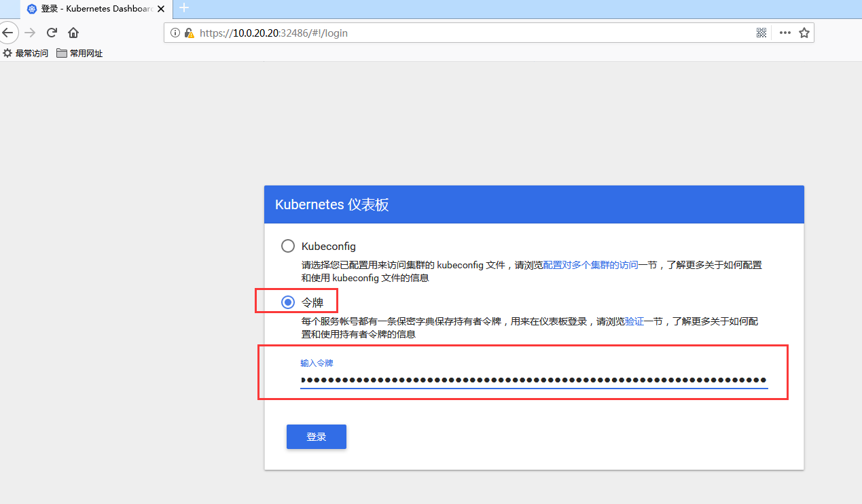Go to the browser home page icon
The width and height of the screenshot is (862, 504).
tap(73, 33)
